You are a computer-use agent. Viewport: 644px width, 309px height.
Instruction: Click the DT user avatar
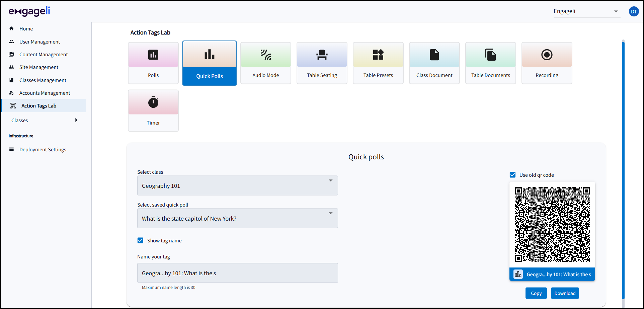pos(634,11)
